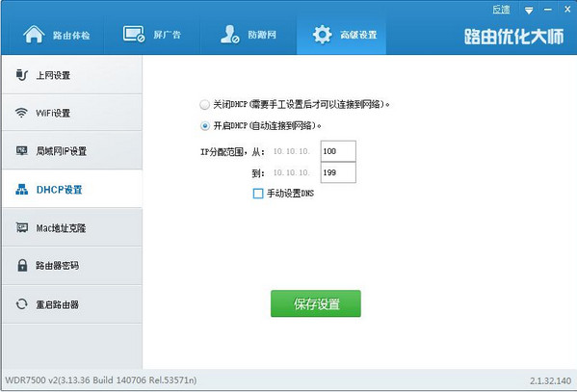577x392 pixels.
Task: Click the green 保存设置 button
Action: (x=316, y=303)
